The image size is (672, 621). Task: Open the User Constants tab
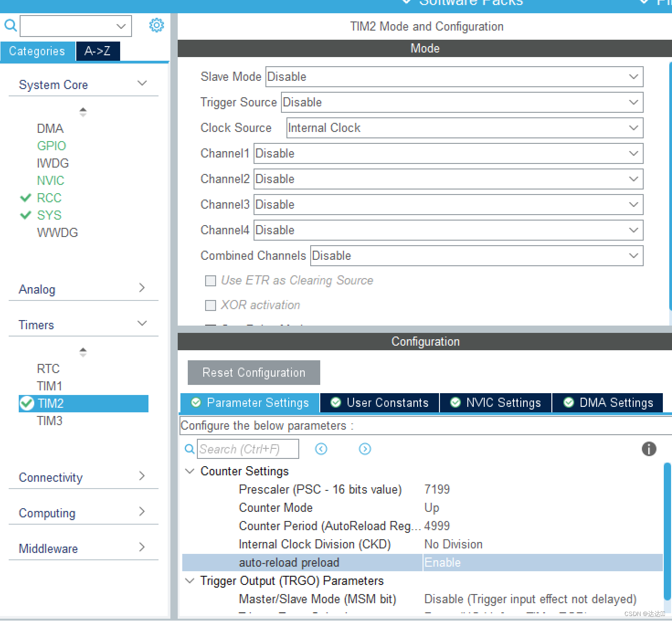click(x=379, y=403)
